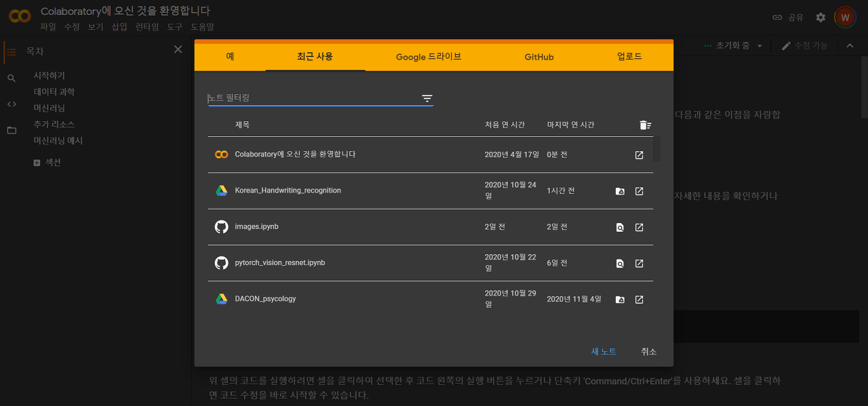Image resolution: width=868 pixels, height=406 pixels.
Task: Open the DACON_psycology notebook
Action: point(265,299)
